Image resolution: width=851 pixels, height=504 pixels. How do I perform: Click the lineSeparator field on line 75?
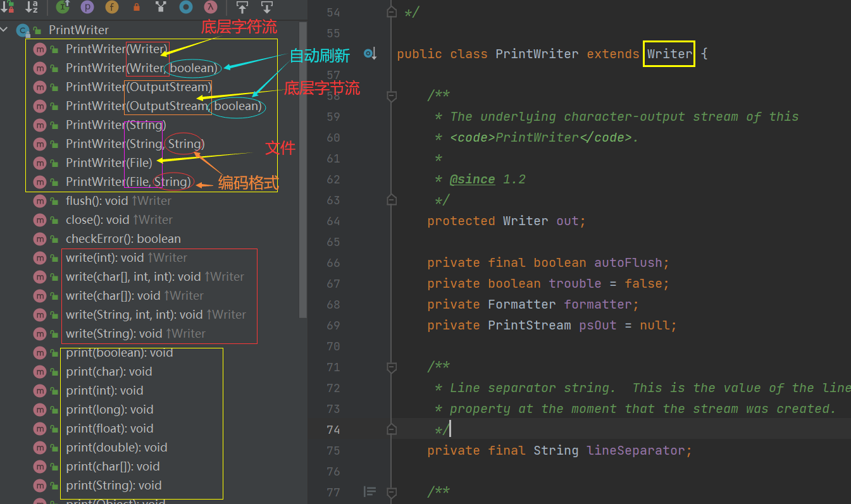click(x=636, y=450)
